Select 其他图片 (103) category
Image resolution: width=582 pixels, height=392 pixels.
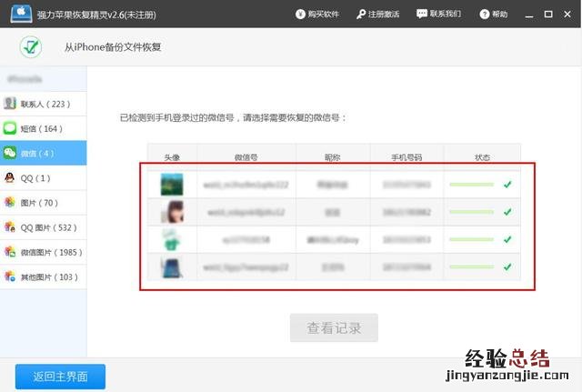44,276
